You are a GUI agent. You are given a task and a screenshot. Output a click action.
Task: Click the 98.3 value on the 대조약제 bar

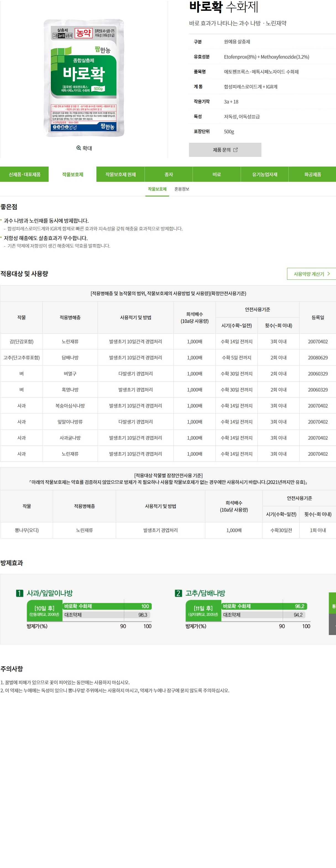pyautogui.click(x=143, y=615)
